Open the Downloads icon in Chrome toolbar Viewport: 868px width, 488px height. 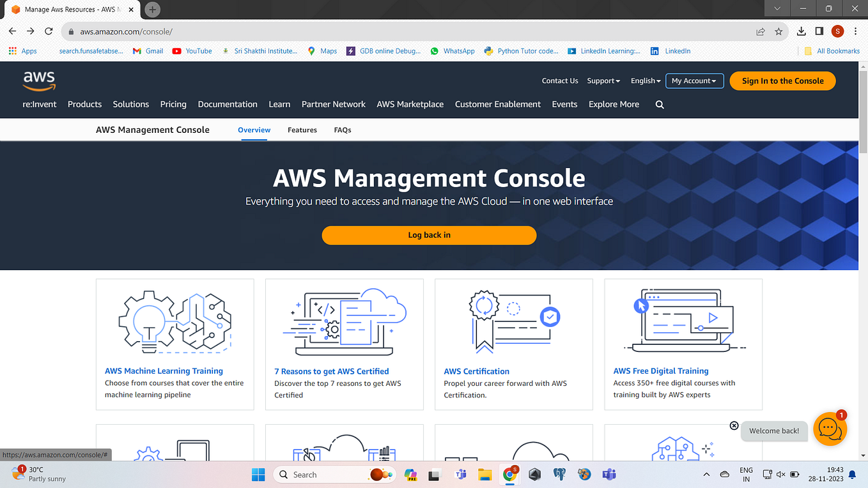(800, 31)
